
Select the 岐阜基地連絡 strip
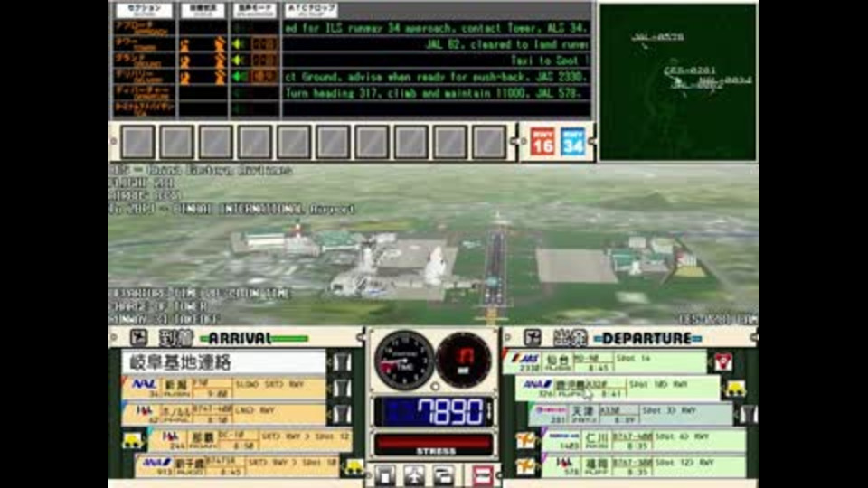coord(223,362)
